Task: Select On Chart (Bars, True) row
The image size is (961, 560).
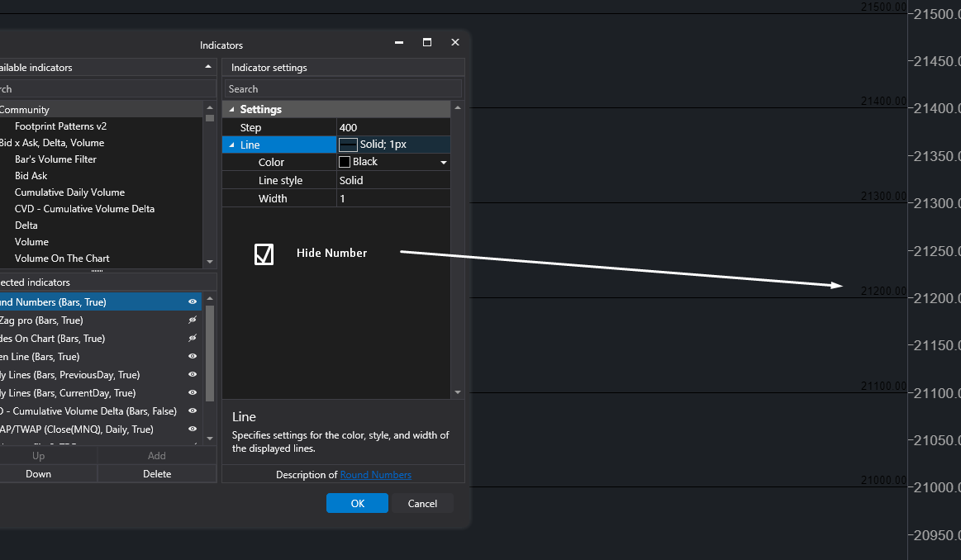Action: (x=101, y=338)
